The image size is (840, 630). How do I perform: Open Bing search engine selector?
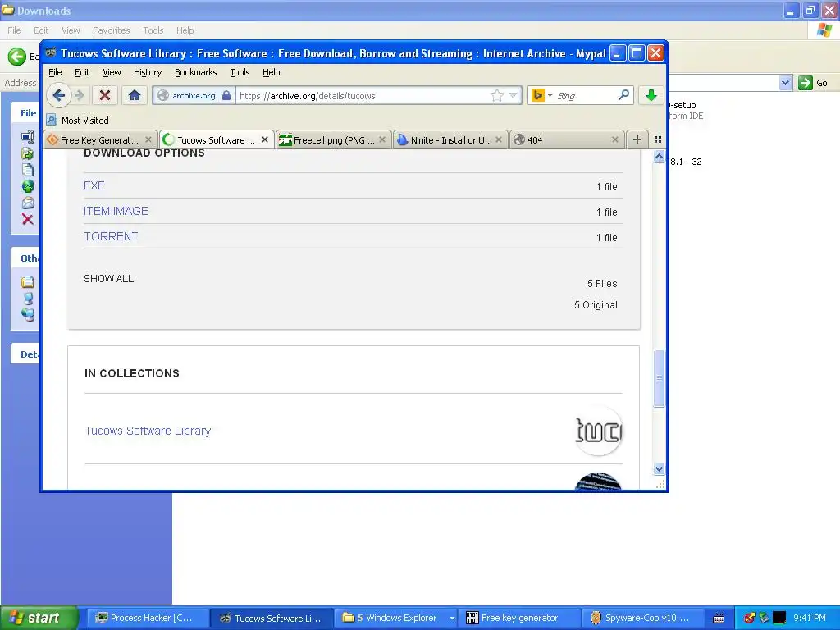click(x=542, y=95)
